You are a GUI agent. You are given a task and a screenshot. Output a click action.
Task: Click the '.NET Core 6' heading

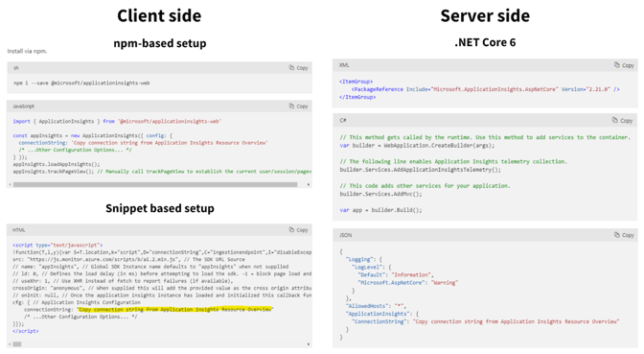(x=485, y=42)
